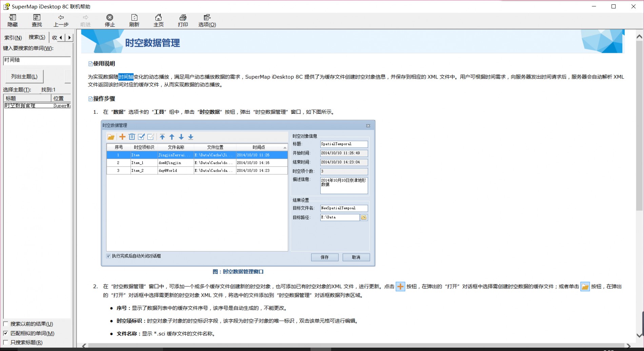The width and height of the screenshot is (644, 351).
Task: Open the 选项(O) options icon
Action: click(x=207, y=17)
